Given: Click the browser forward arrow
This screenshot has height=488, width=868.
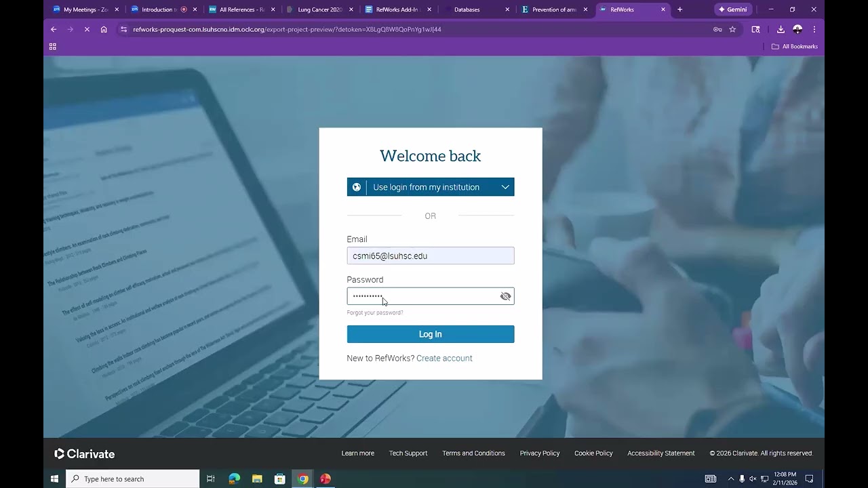Looking at the screenshot, I should (x=70, y=29).
